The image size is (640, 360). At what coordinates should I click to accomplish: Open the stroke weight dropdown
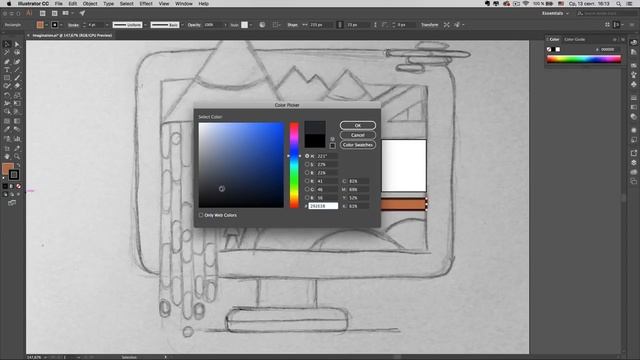(x=107, y=25)
